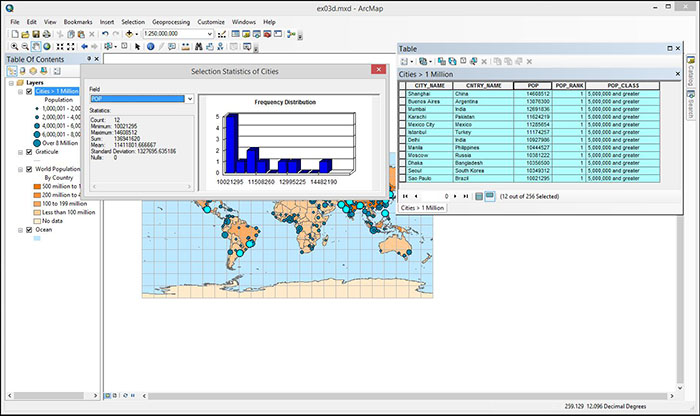This screenshot has height=416, width=700.
Task: Collapse the Cities > 1 Million legend
Action: (20, 92)
